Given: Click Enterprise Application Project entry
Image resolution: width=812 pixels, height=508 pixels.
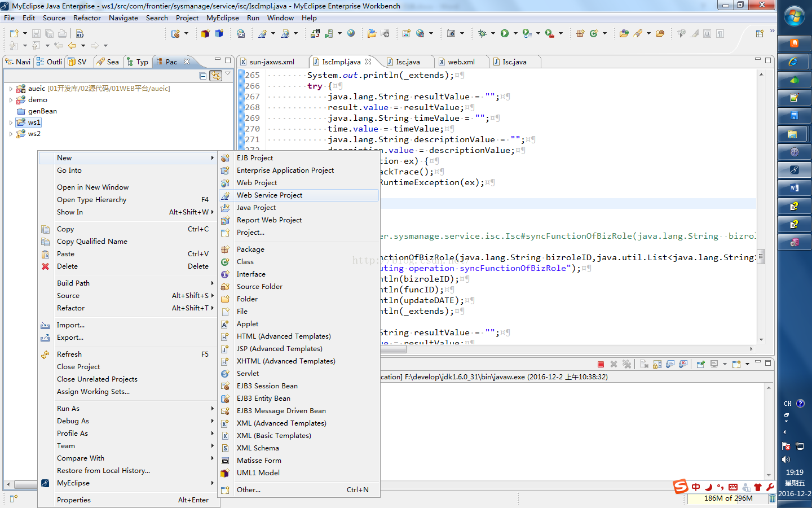Looking at the screenshot, I should [299, 170].
